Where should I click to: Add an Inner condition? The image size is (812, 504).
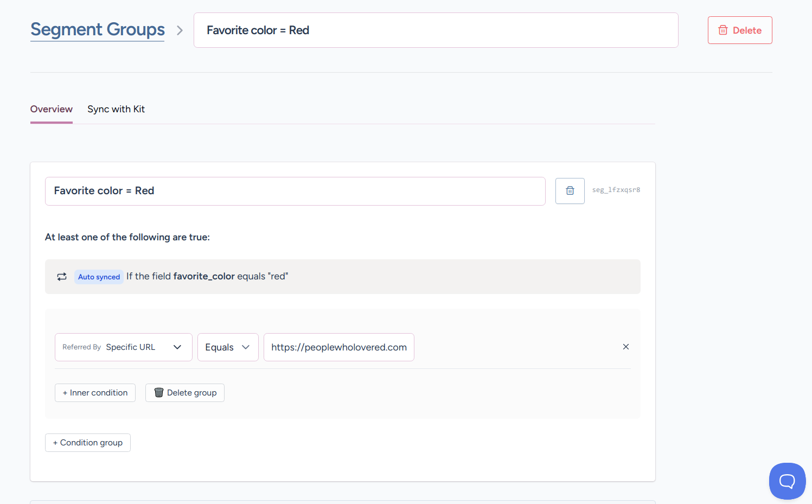click(x=95, y=393)
